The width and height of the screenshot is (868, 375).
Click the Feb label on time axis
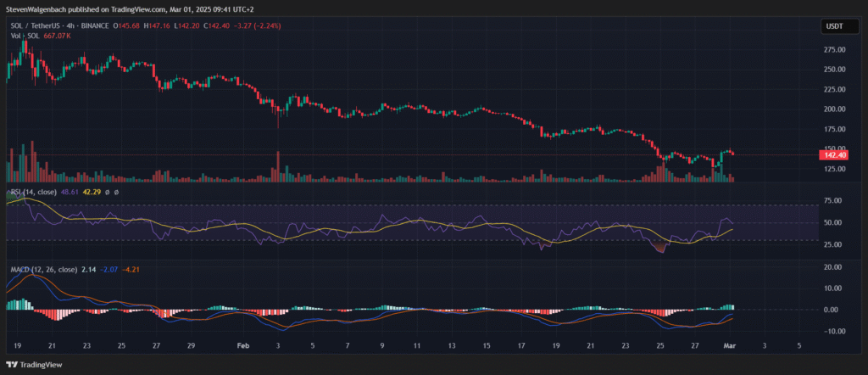243,345
